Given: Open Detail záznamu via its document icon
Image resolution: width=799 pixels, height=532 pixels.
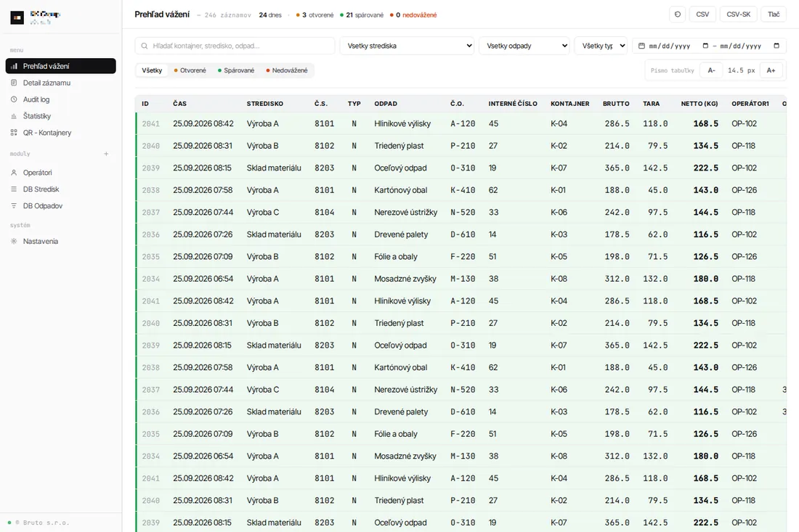Looking at the screenshot, I should (14, 83).
